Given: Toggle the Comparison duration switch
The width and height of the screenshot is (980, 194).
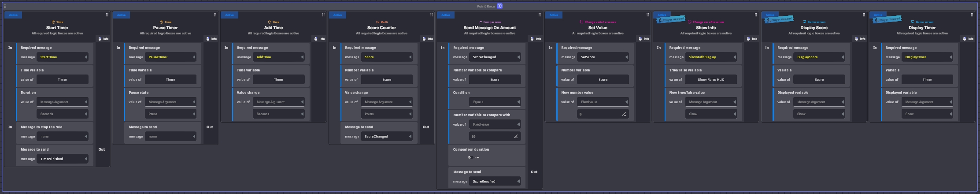Looking at the screenshot, I should pyautogui.click(x=471, y=157).
